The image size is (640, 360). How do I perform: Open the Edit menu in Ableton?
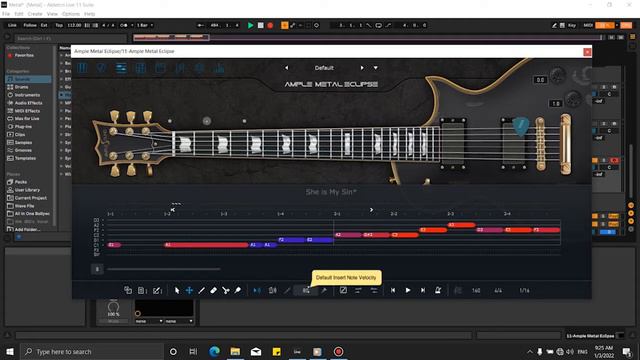pyautogui.click(x=19, y=14)
